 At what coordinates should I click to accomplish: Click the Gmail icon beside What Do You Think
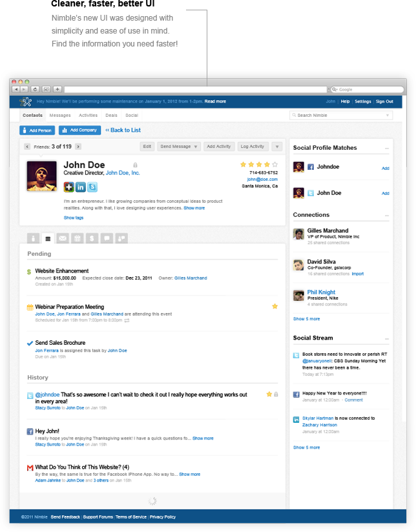pos(30,468)
